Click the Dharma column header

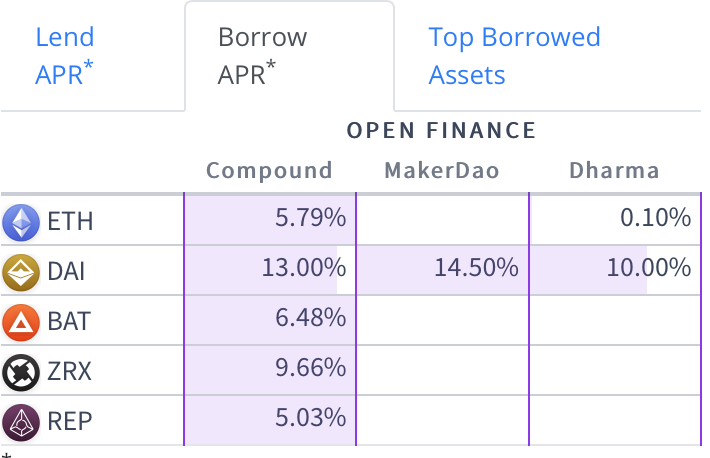click(614, 170)
